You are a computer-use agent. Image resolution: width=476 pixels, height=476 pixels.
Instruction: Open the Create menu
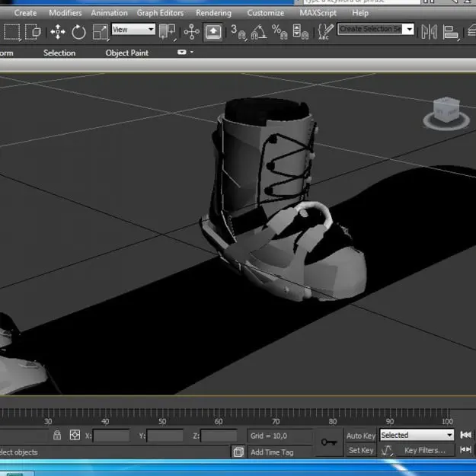(25, 13)
